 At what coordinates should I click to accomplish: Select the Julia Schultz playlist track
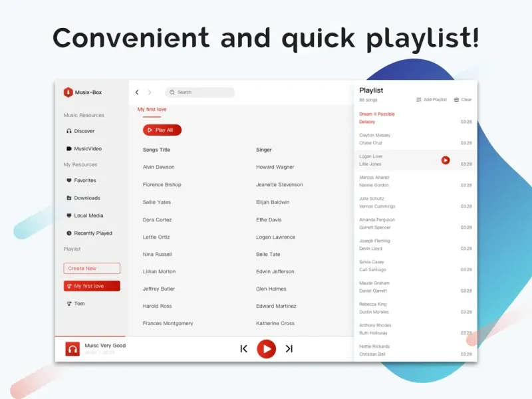pos(415,202)
